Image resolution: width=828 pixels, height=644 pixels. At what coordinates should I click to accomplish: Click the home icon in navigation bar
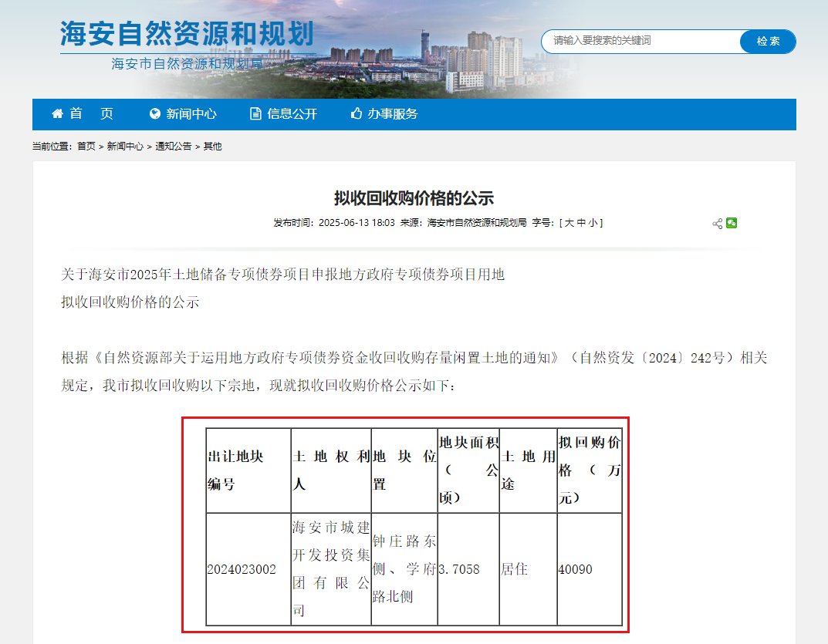[57, 114]
